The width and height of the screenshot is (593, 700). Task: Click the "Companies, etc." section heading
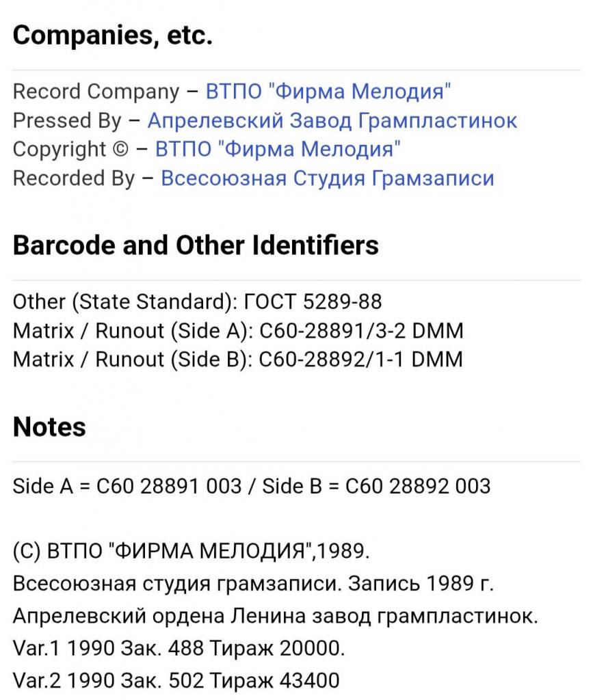[x=113, y=35]
